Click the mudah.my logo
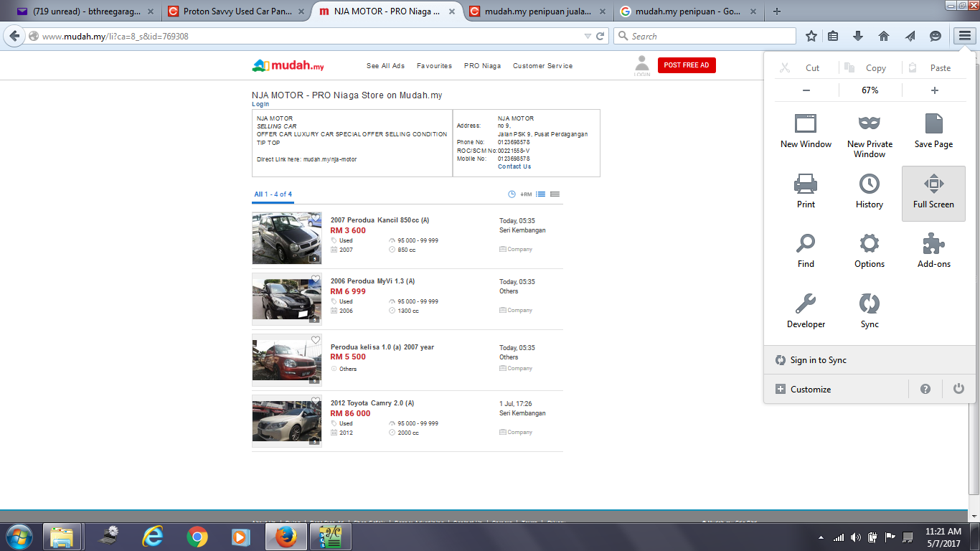This screenshot has height=551, width=980. (x=288, y=65)
